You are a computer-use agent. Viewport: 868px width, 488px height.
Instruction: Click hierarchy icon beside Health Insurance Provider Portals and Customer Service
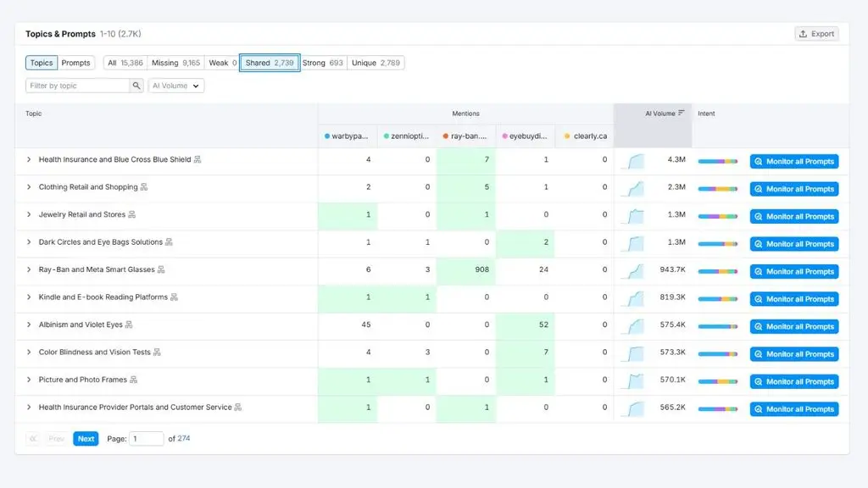coord(238,408)
